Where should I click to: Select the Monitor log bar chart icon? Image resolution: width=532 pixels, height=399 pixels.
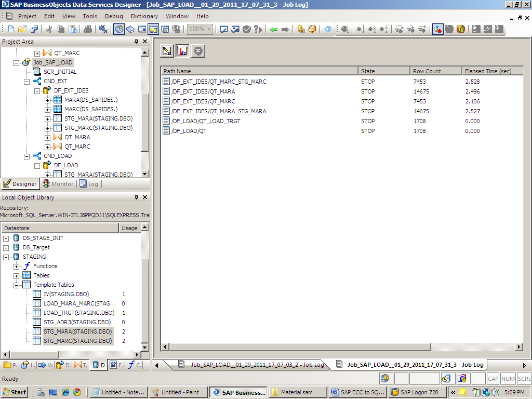tap(182, 51)
